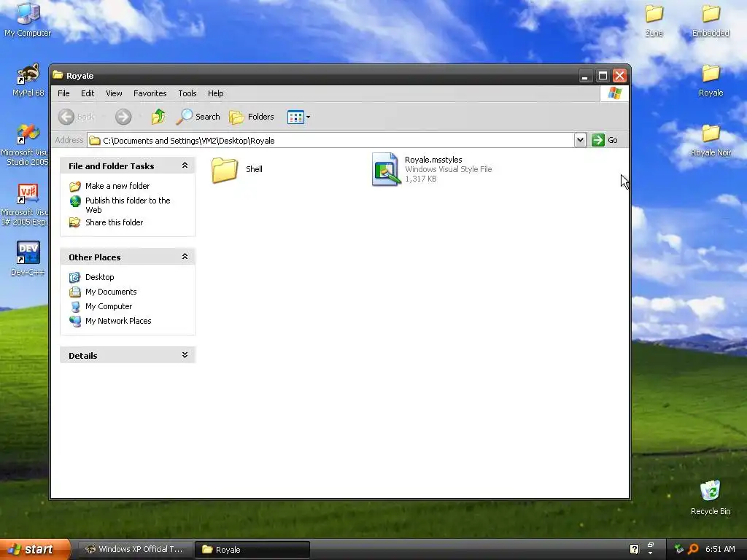The height and width of the screenshot is (560, 747).
Task: Click Publish this folder to the Web
Action: click(128, 205)
